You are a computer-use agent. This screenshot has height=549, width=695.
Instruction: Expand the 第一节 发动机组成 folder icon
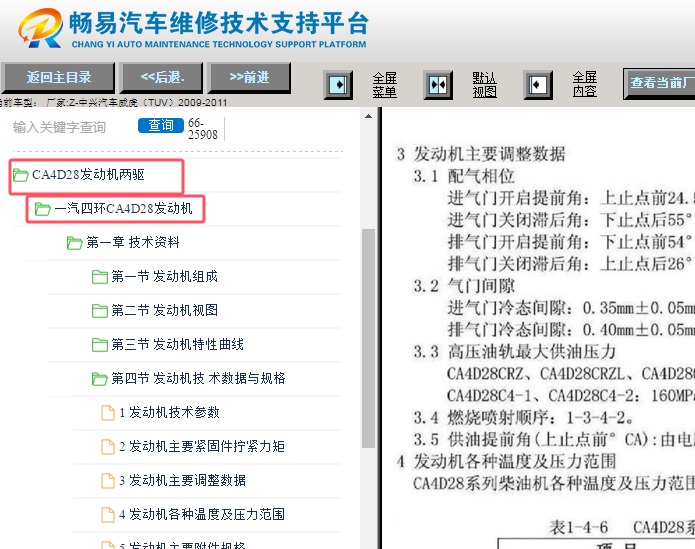click(x=100, y=277)
